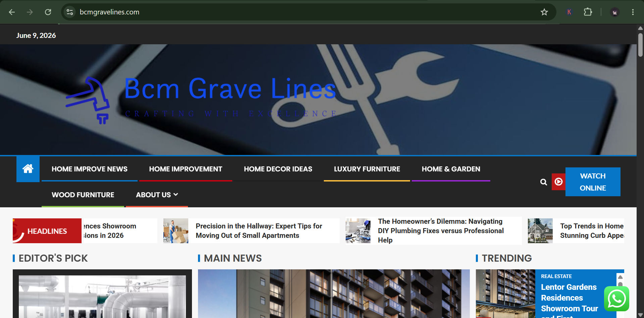Open Home Improve News menu item

(90, 169)
